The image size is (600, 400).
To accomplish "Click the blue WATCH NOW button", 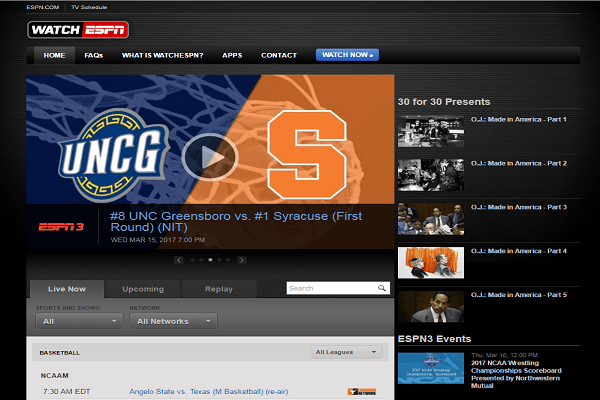I will point(347,55).
